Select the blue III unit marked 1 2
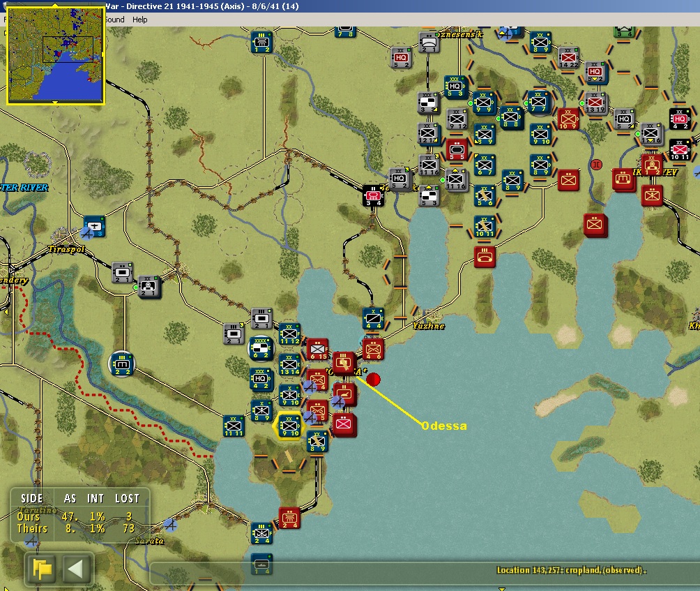The width and height of the screenshot is (700, 591). coord(261,42)
